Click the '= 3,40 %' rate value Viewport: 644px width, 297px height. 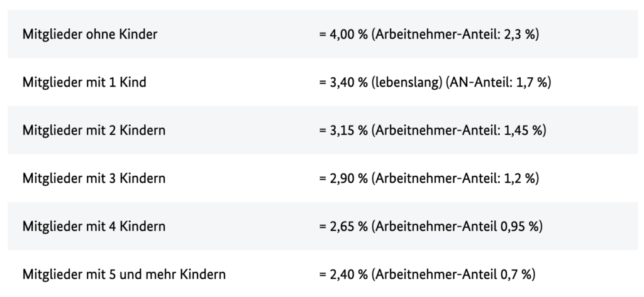[343, 82]
